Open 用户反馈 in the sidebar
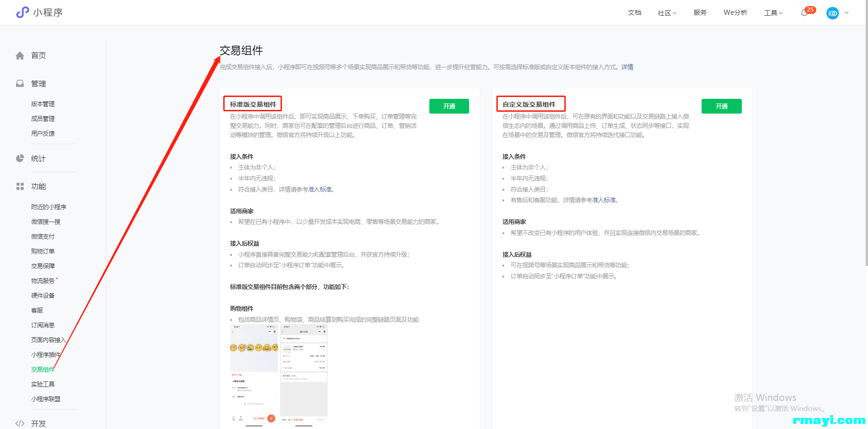Screen dimensions: 868x429 (43, 133)
